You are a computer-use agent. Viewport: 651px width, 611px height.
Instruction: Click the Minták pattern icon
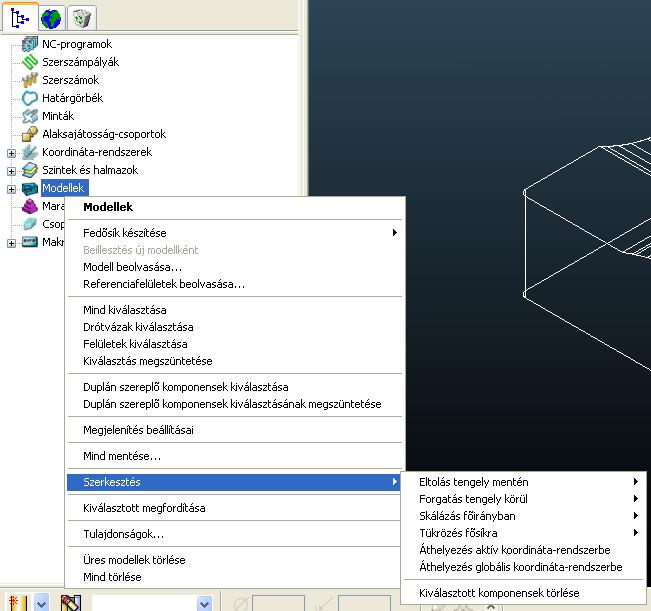(29, 116)
